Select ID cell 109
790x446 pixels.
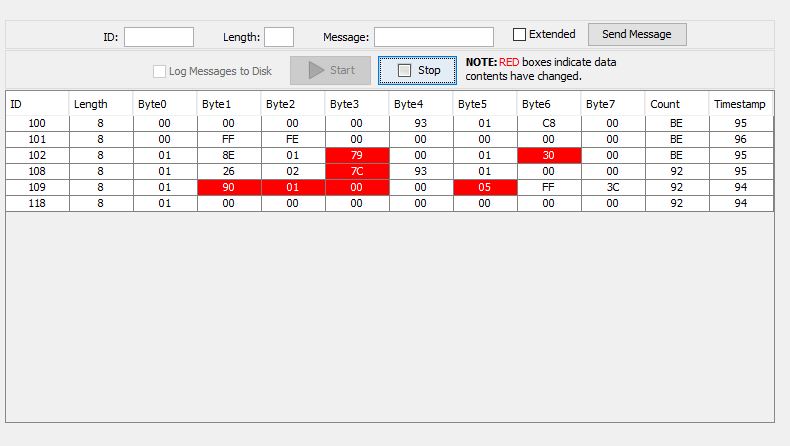[x=37, y=187]
